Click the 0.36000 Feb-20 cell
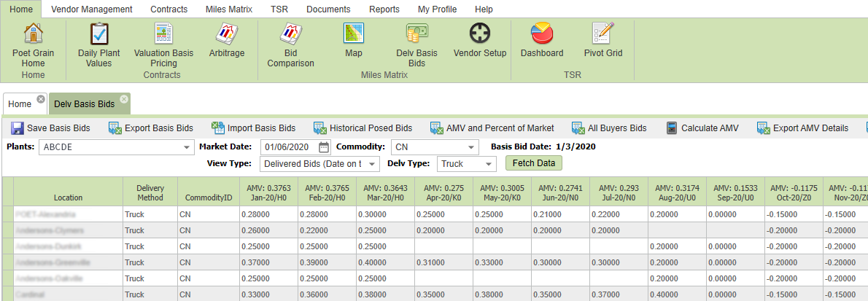868x301 pixels. pos(328,295)
